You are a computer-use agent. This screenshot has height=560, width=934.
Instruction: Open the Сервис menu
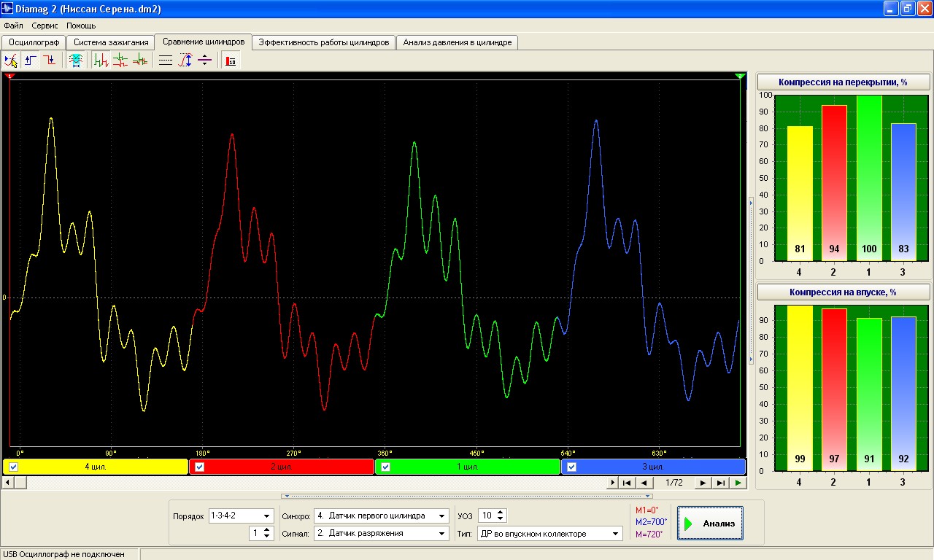click(45, 26)
